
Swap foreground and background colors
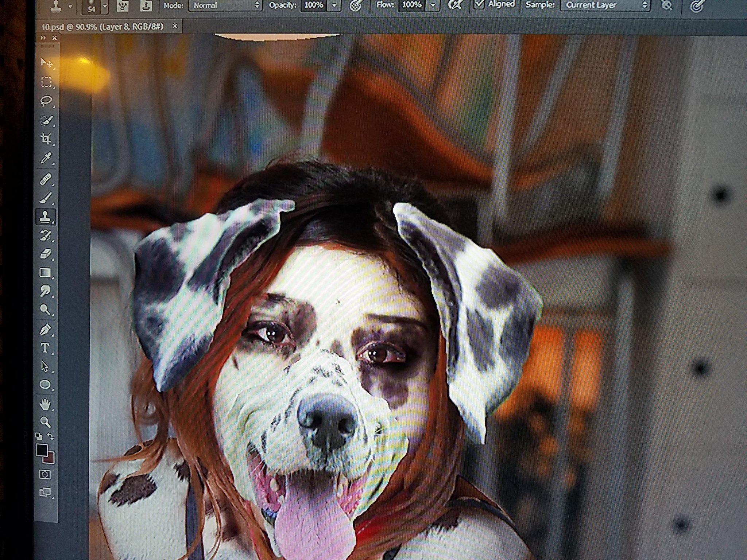coord(51,436)
